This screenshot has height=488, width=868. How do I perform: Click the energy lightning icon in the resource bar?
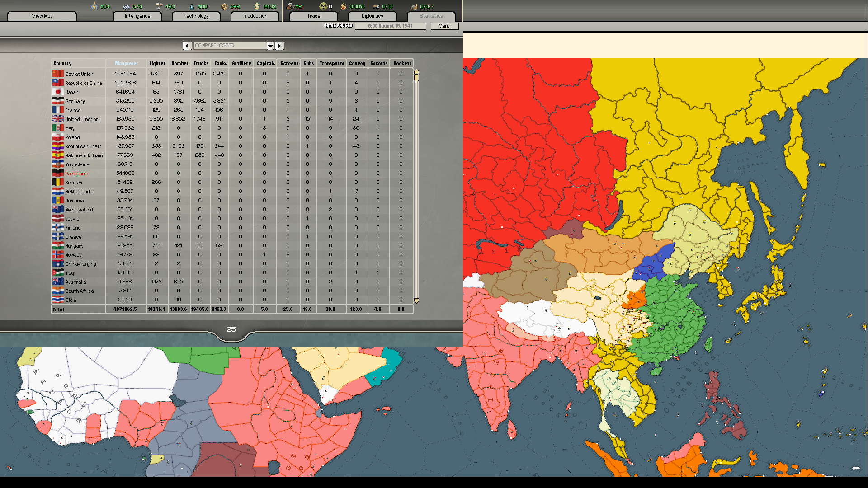(x=94, y=6)
